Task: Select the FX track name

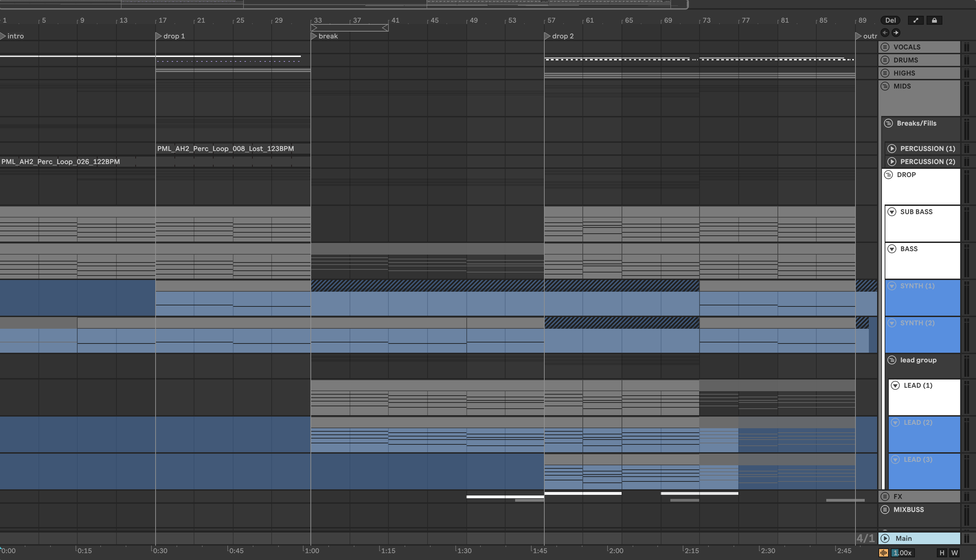Action: [897, 497]
